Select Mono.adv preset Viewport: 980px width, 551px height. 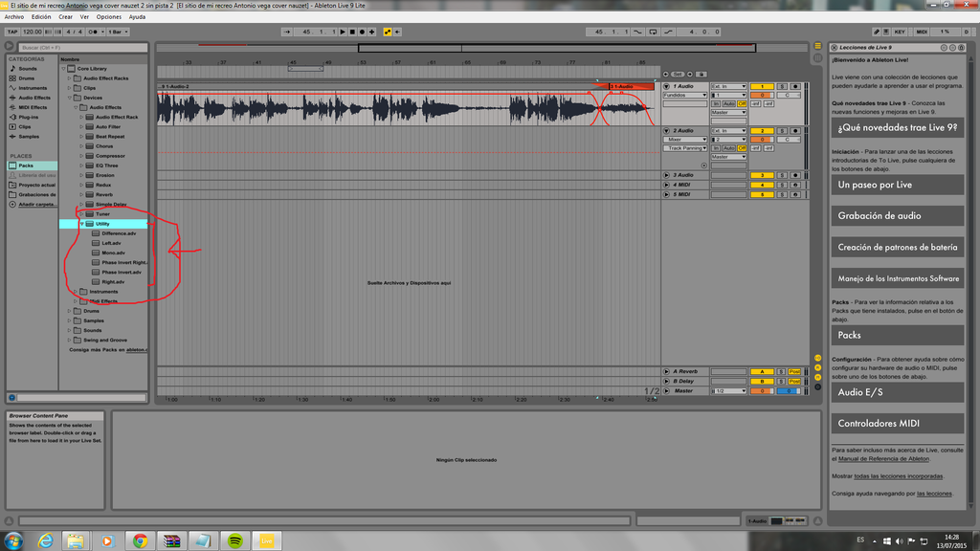coord(113,253)
